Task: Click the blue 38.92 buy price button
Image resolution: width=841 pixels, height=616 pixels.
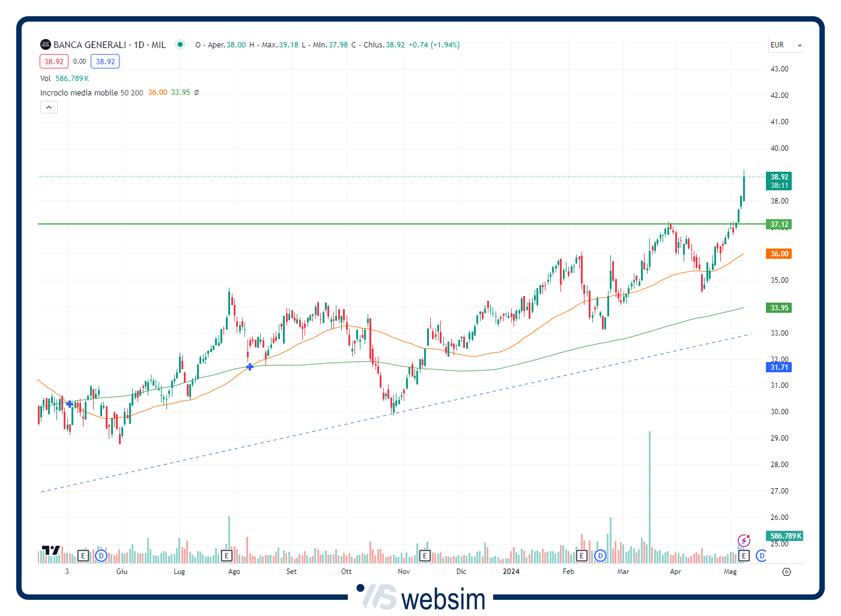Action: tap(105, 61)
